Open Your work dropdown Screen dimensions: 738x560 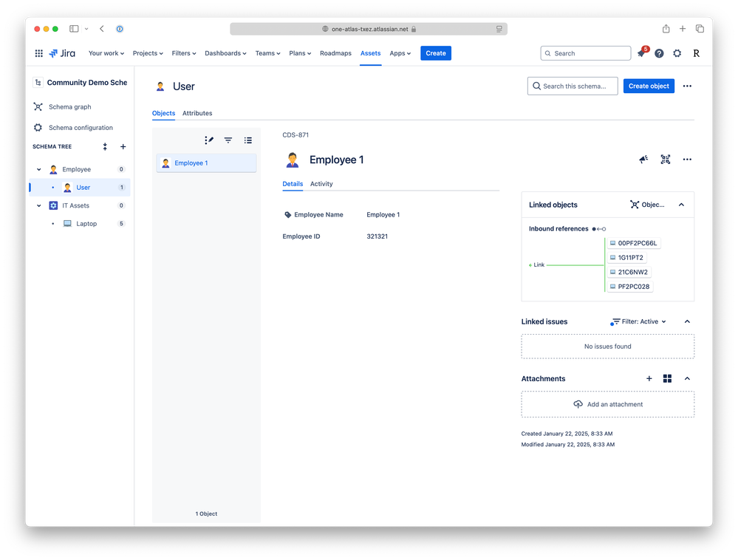pos(106,53)
